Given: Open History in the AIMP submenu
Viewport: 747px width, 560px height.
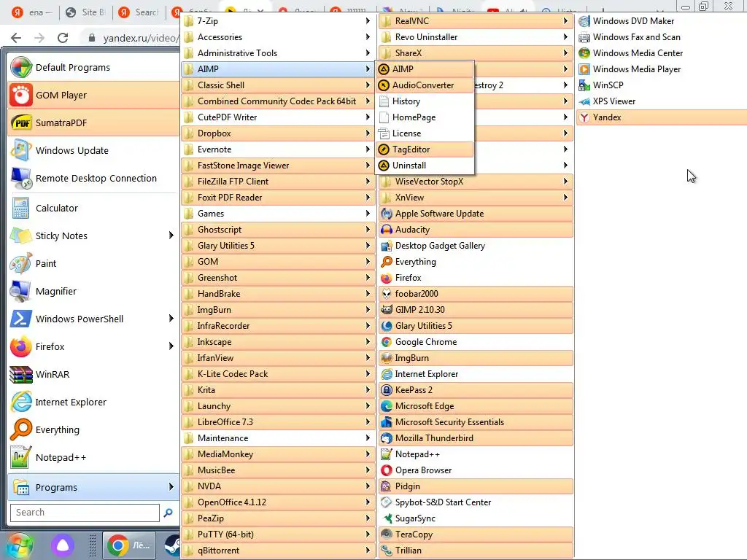Looking at the screenshot, I should point(425,101).
